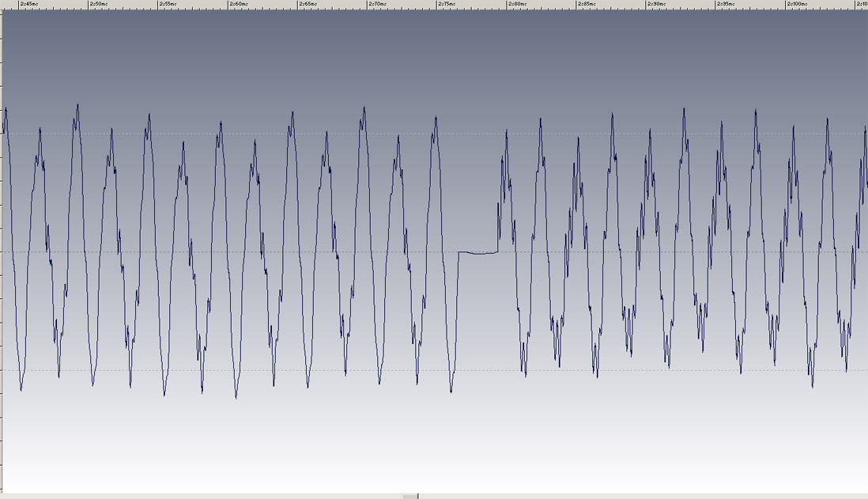The height and width of the screenshot is (499, 868).
Task: Click the 2s95ms label on the time ruler
Action: coord(726,4)
